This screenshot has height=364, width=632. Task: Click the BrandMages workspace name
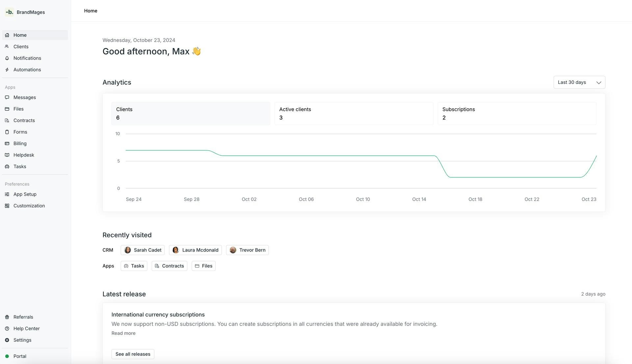[31, 12]
